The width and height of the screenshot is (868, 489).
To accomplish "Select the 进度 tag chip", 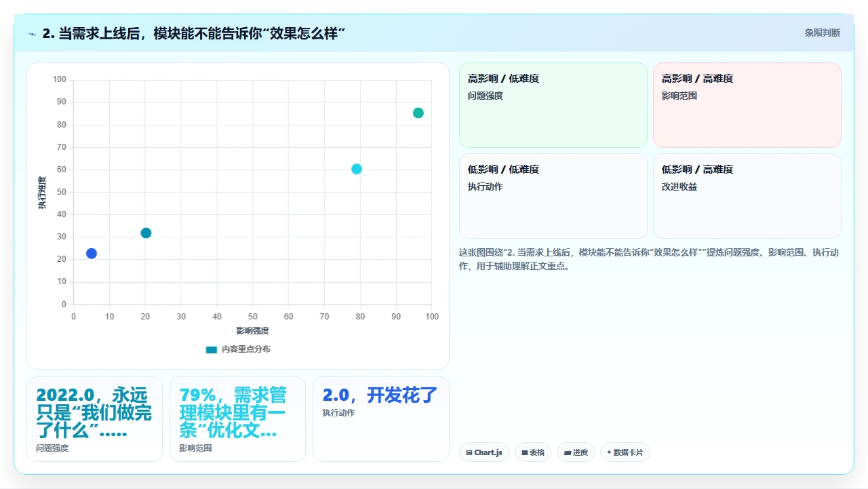I will tap(576, 452).
